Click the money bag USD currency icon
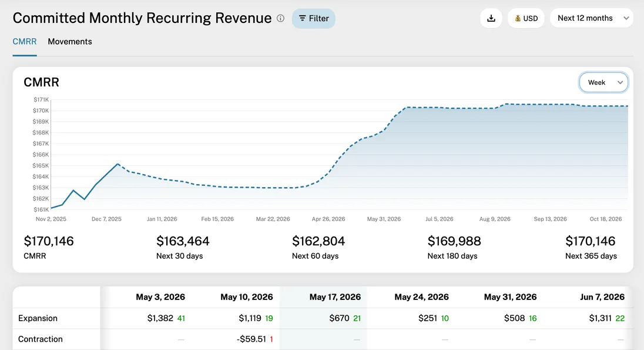 517,18
